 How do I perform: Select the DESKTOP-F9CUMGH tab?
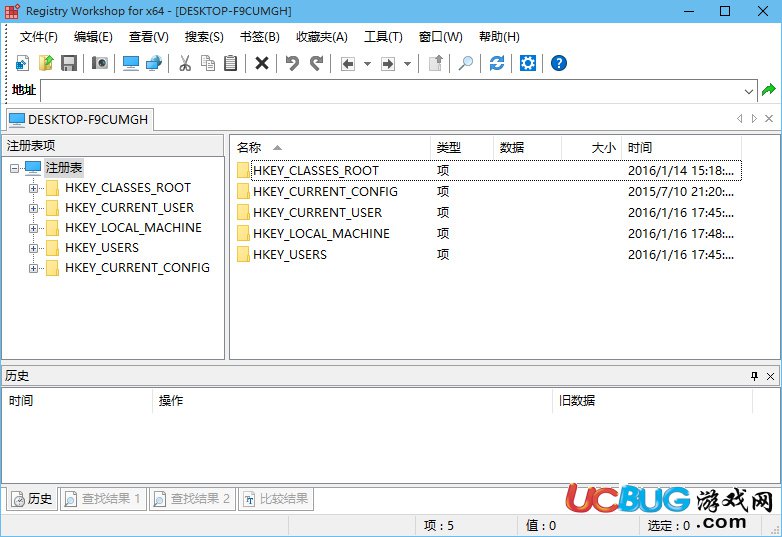[x=79, y=120]
